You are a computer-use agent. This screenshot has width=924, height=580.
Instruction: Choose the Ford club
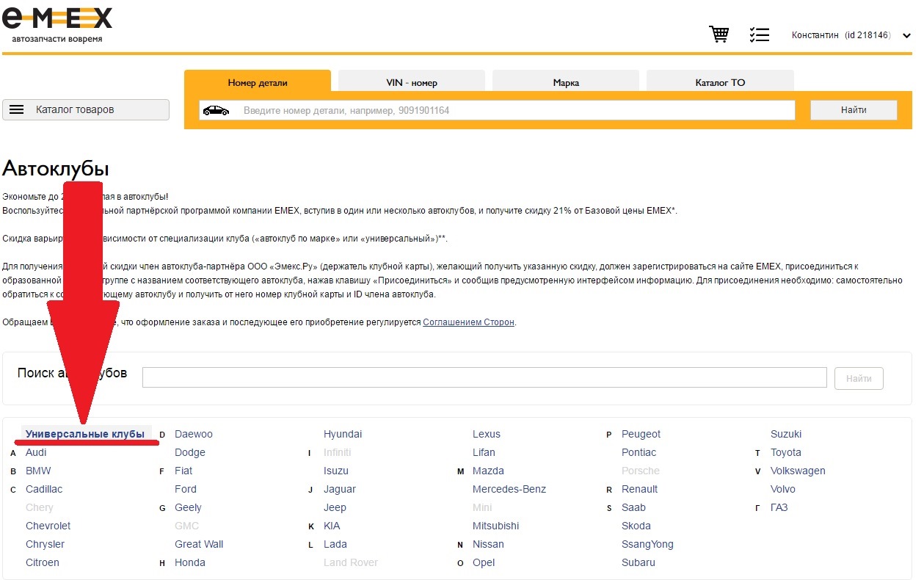click(x=186, y=489)
